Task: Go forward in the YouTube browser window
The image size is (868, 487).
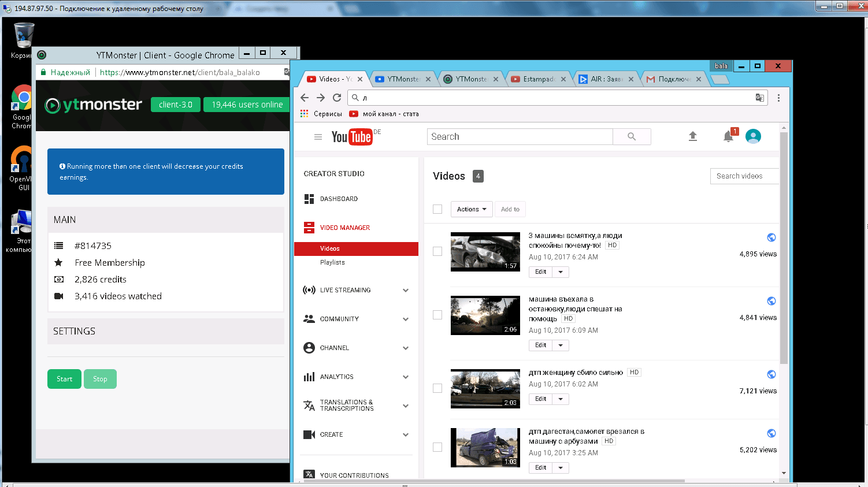Action: pos(321,98)
